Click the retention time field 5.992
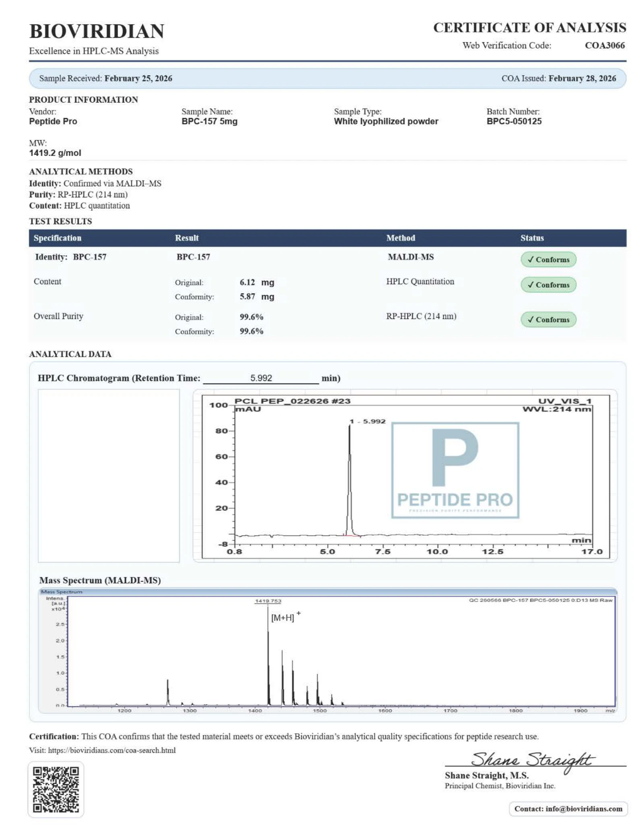 (261, 378)
